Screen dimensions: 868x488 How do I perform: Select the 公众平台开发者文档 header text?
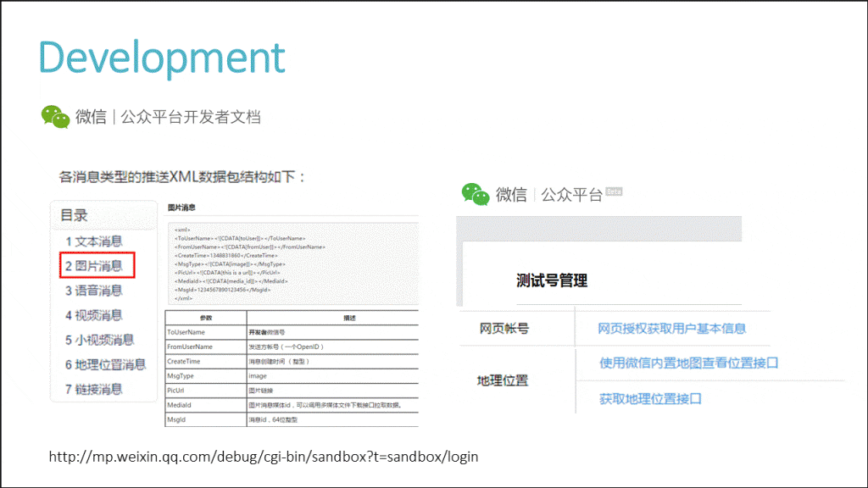point(191,117)
